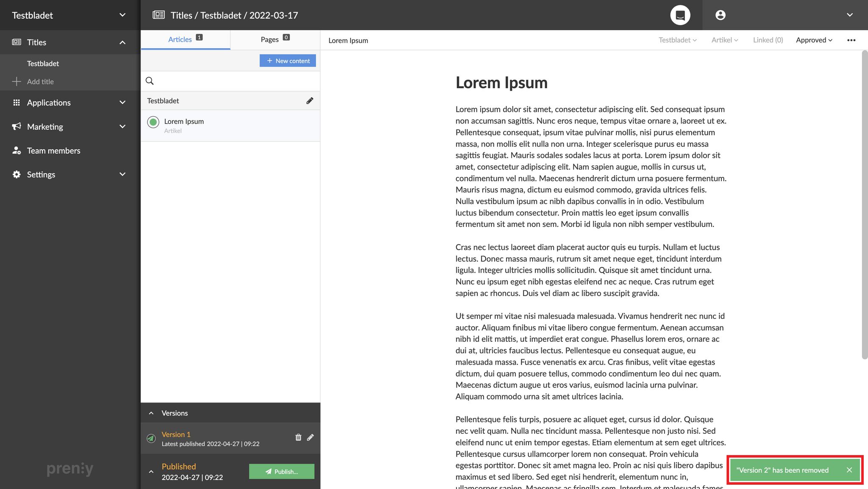The height and width of the screenshot is (489, 868).
Task: Collapse the Published section chevron
Action: 151,472
